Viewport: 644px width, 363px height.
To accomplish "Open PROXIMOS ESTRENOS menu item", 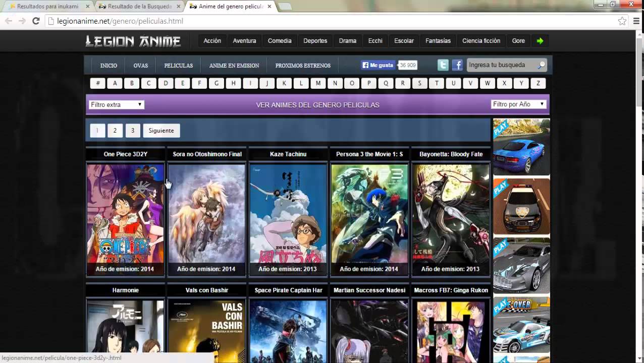I will 303,66.
